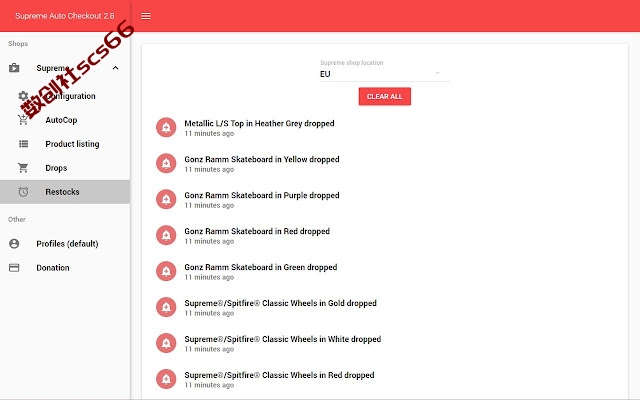Open Profiles (default)
Viewport: 640px width, 400px height.
coord(65,244)
